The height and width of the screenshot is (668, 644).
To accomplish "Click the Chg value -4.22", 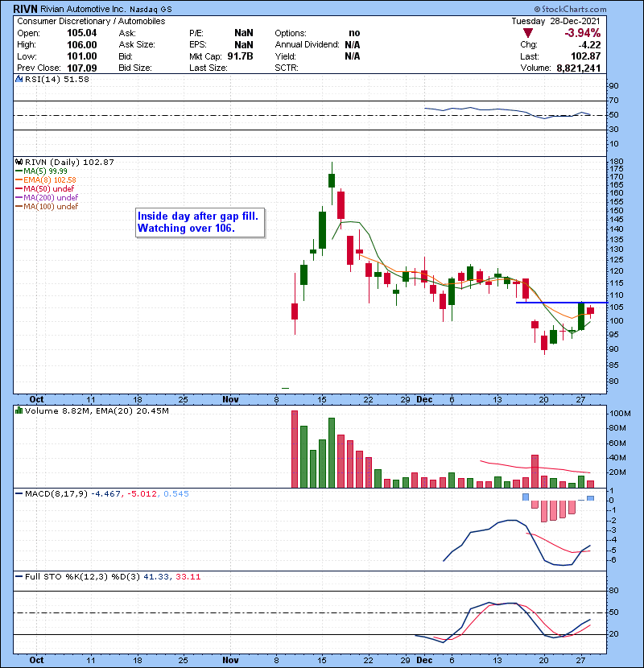I will (x=589, y=45).
